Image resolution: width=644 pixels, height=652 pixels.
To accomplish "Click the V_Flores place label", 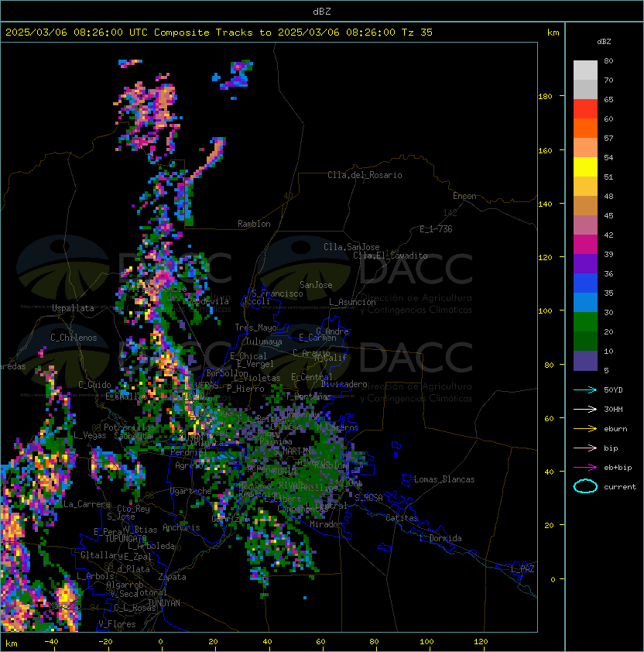I will [117, 624].
